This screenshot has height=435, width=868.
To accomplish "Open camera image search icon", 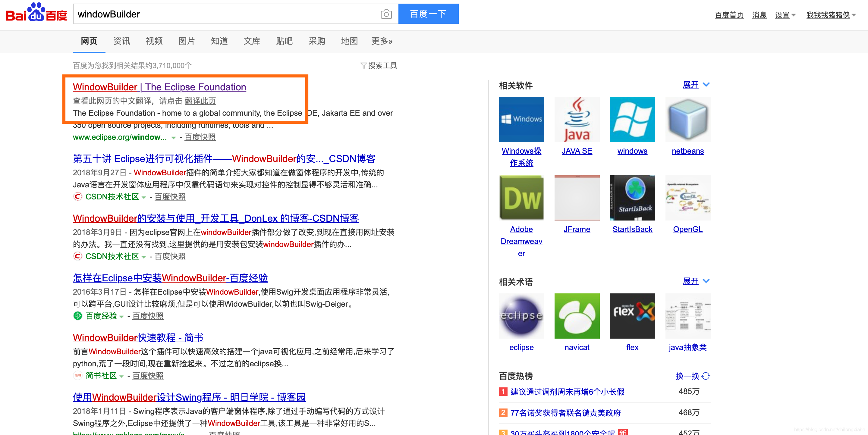I will (x=386, y=14).
